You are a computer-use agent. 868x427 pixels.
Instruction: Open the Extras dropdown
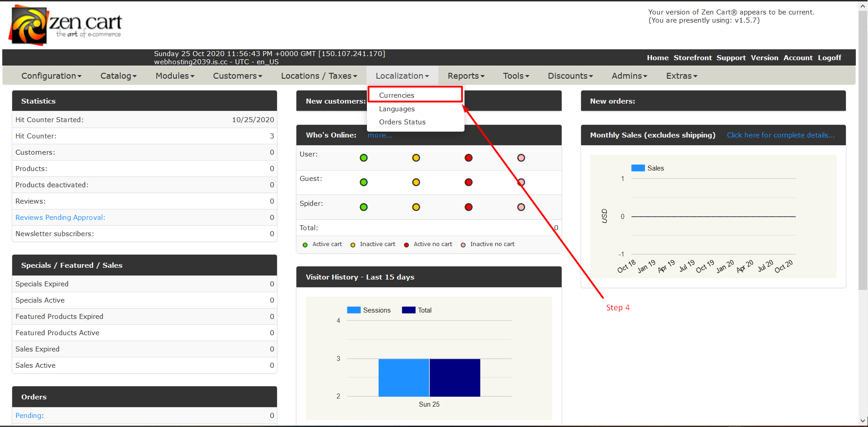(x=681, y=76)
